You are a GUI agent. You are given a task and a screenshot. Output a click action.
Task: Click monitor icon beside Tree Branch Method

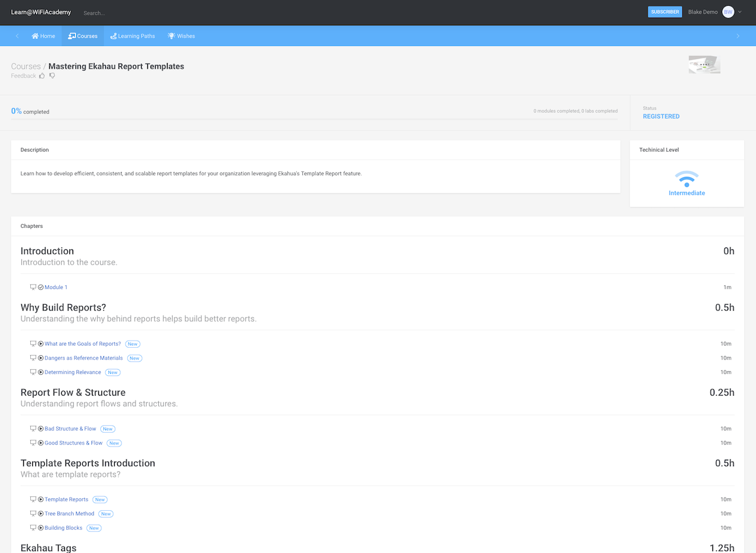pyautogui.click(x=33, y=513)
